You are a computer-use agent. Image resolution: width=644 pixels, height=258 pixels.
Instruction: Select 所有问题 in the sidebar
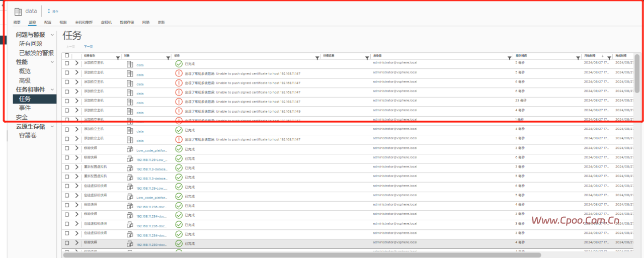(x=31, y=44)
